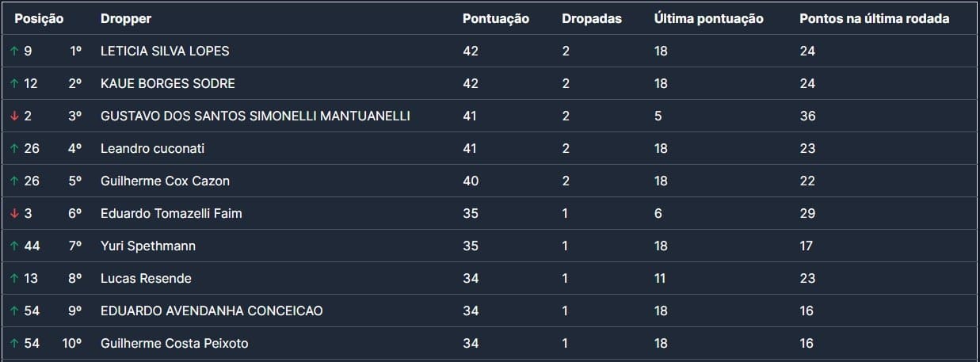Image resolution: width=980 pixels, height=362 pixels.
Task: Click the Dropadas column header
Action: (x=592, y=18)
